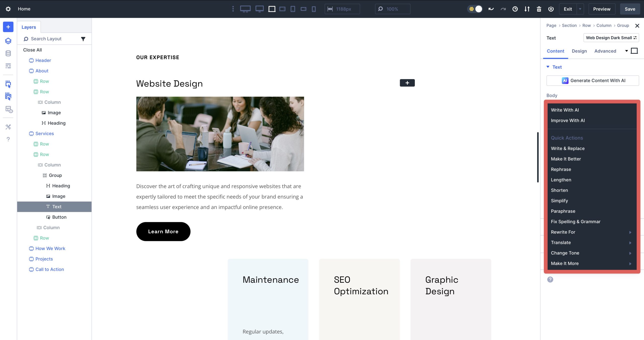Switch to the Design tab
Screen dimensions: 644x340
pos(579,51)
